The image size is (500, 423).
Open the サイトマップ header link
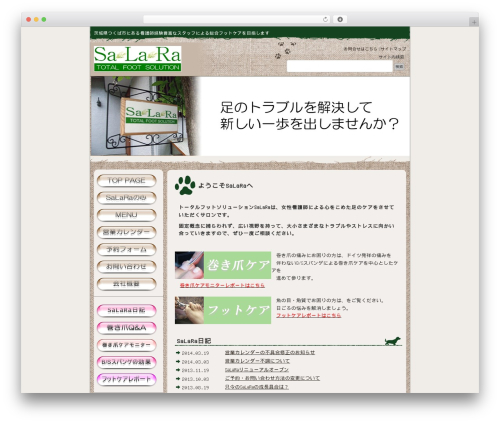[393, 49]
